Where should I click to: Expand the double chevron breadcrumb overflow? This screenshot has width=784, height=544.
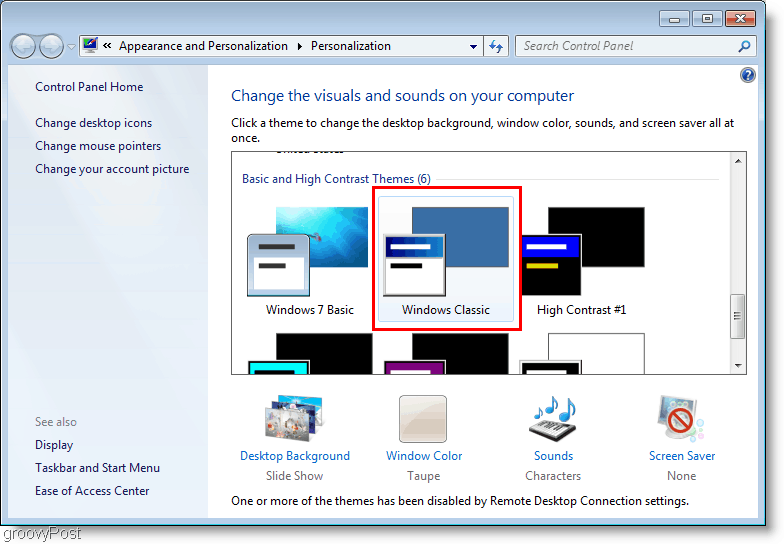click(107, 46)
